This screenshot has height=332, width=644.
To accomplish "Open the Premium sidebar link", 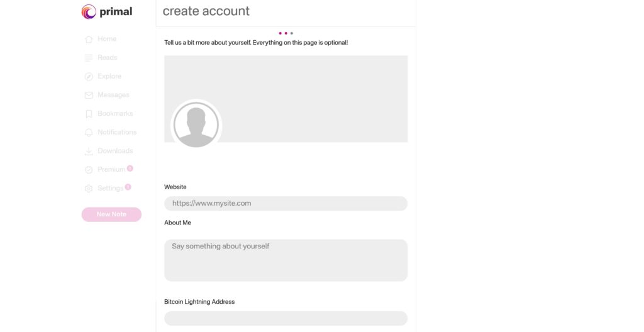I will [111, 170].
